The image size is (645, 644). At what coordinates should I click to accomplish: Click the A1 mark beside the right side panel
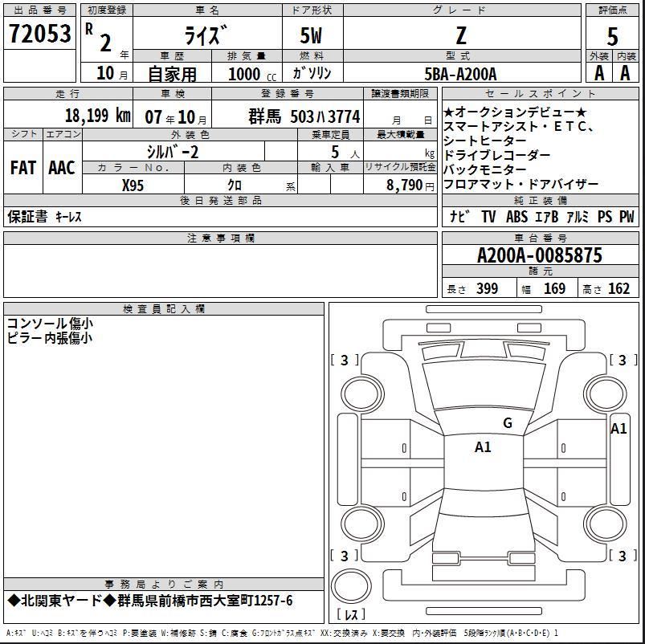(x=618, y=429)
